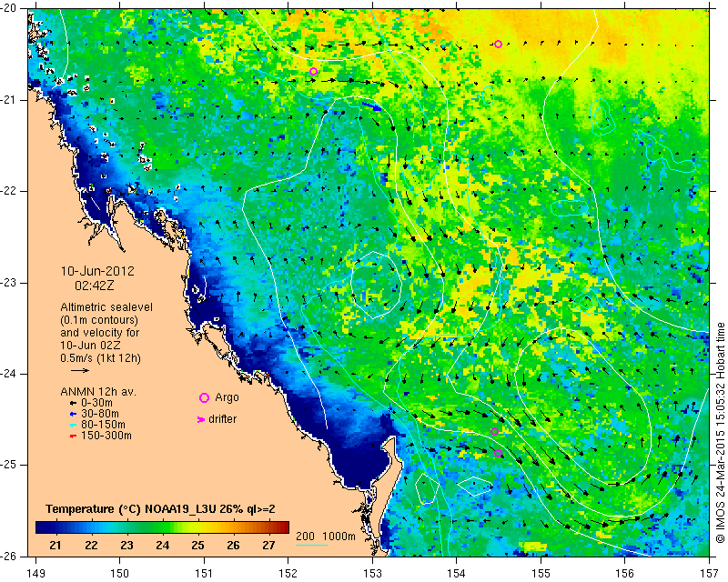This screenshot has height=582, width=728.
Task: Click the '10-Jun 02Z' legend line
Action: point(90,346)
